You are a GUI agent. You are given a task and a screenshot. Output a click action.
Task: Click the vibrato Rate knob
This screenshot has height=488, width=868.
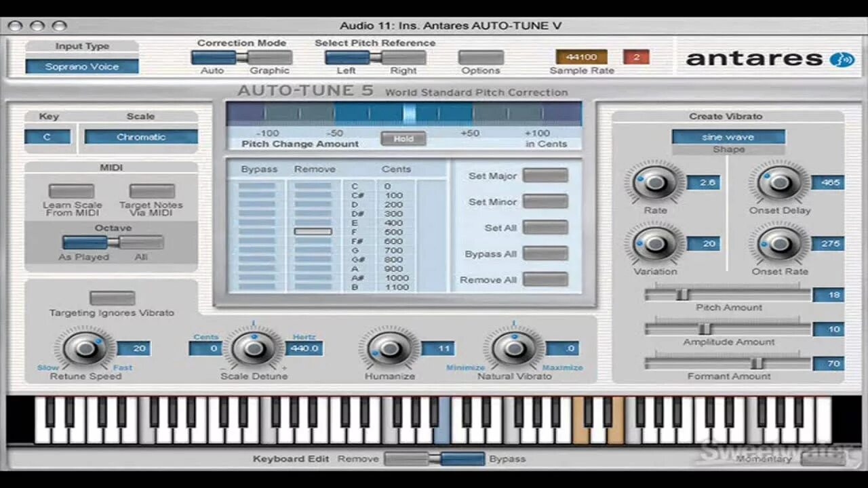click(654, 182)
